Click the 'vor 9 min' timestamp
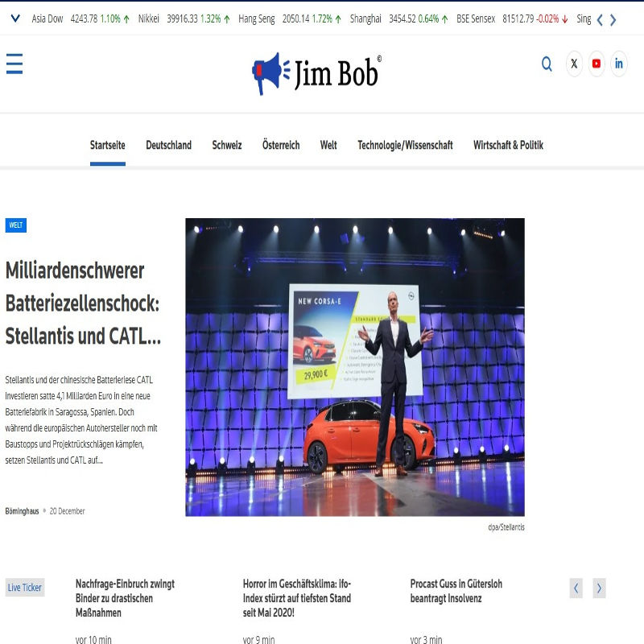Image resolution: width=644 pixels, height=644 pixels. 258,640
